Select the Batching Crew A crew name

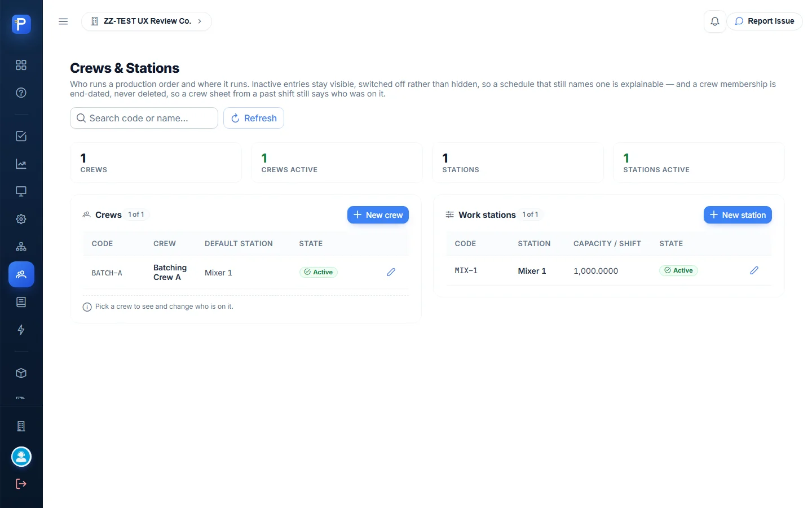(170, 273)
